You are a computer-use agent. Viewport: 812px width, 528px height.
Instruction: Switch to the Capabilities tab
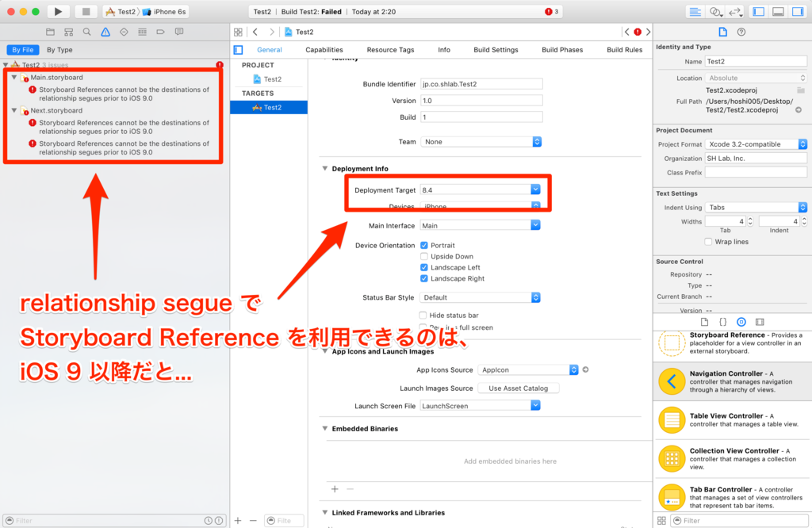point(324,50)
